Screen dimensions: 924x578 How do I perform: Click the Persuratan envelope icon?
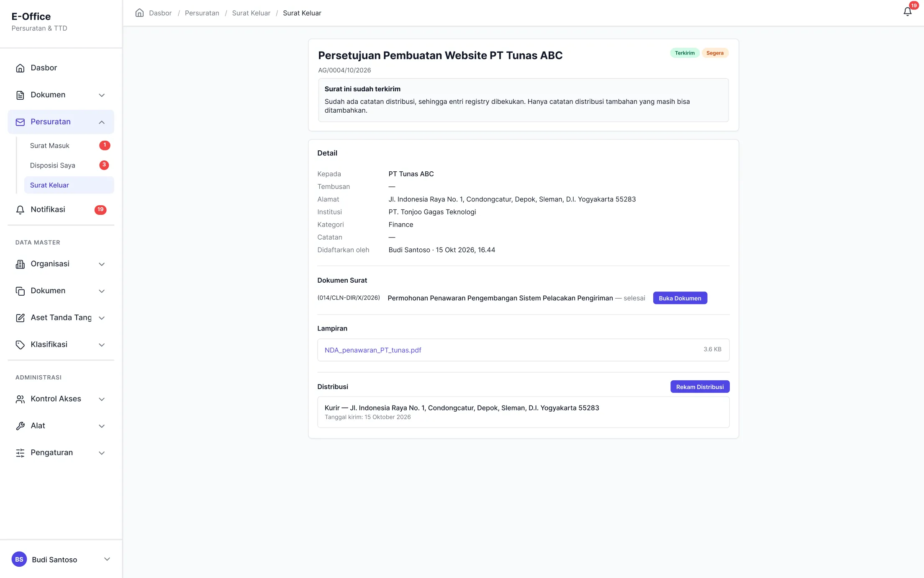tap(20, 122)
